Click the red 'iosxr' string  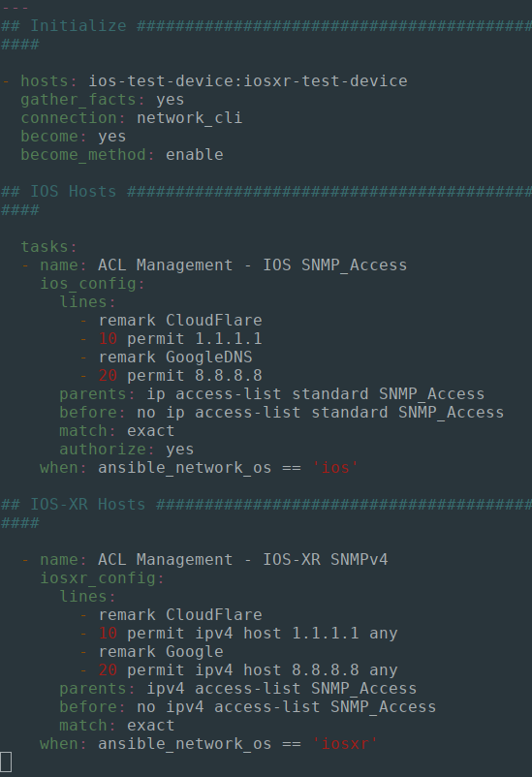click(x=345, y=743)
